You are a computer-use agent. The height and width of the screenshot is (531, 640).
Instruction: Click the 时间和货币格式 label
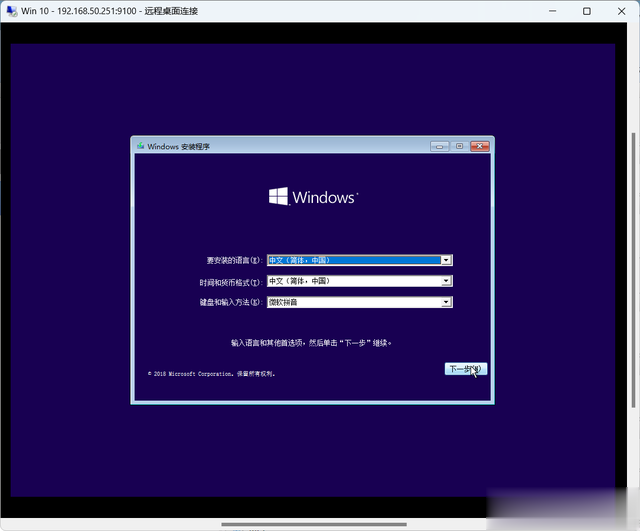tap(231, 282)
